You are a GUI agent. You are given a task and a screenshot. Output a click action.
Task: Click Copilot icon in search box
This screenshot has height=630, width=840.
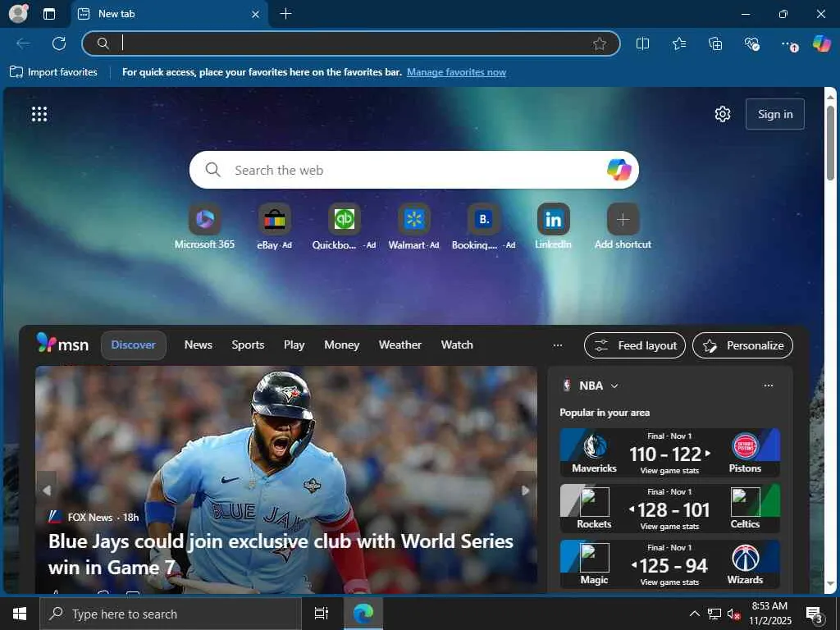[619, 170]
